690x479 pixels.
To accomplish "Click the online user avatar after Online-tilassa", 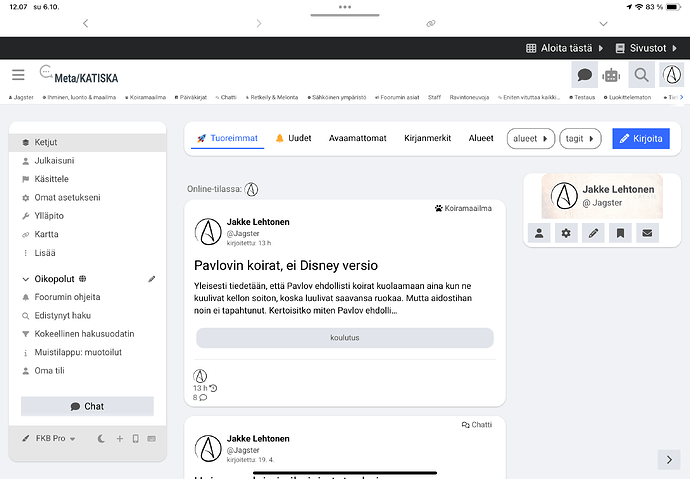I will [x=251, y=189].
